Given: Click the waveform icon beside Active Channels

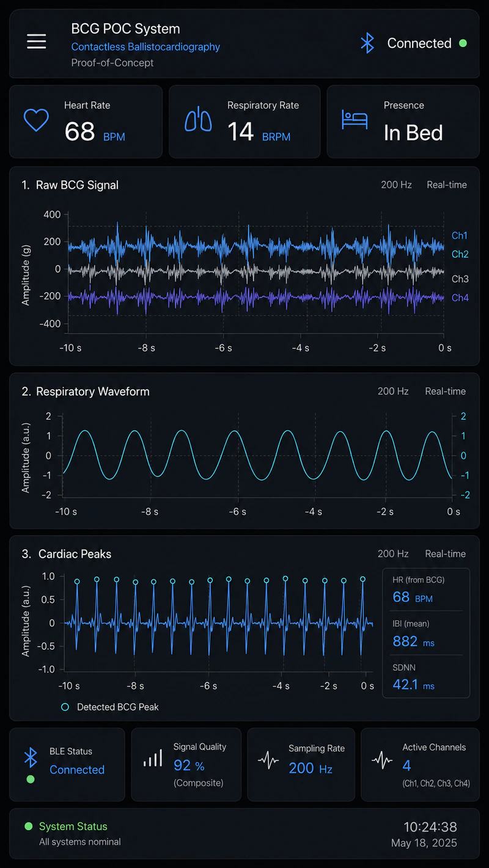Looking at the screenshot, I should tap(382, 760).
